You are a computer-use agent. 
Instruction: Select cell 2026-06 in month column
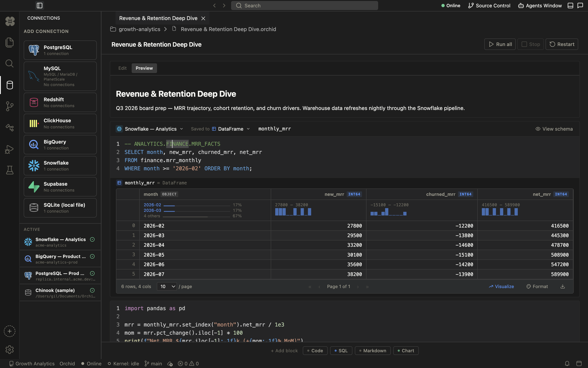coord(205,264)
